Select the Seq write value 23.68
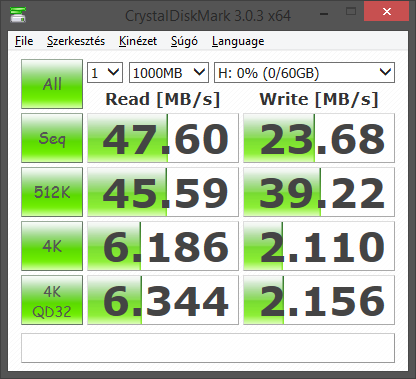The height and width of the screenshot is (379, 416). pos(319,138)
